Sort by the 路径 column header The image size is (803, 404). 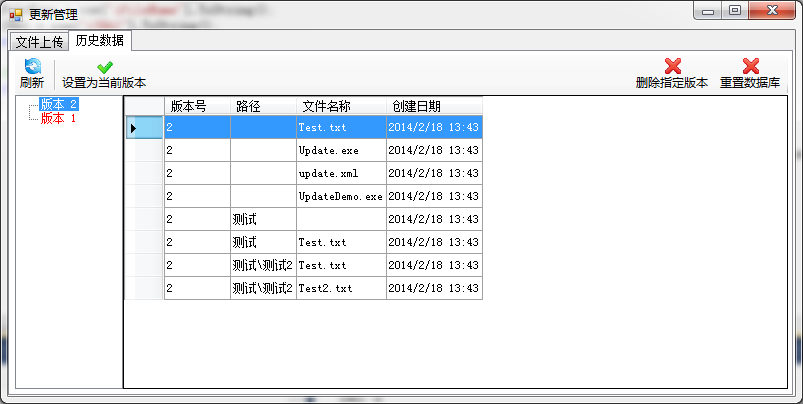pyautogui.click(x=263, y=106)
